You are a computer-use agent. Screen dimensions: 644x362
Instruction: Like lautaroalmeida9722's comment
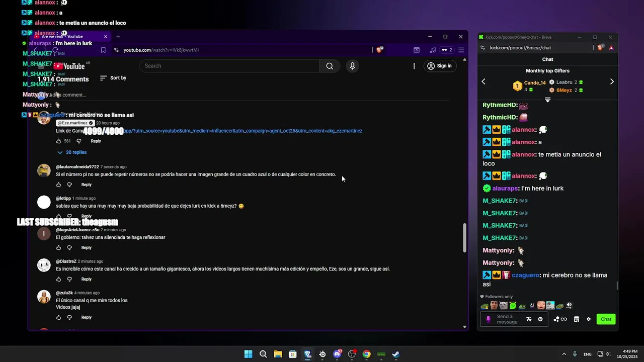click(x=59, y=185)
